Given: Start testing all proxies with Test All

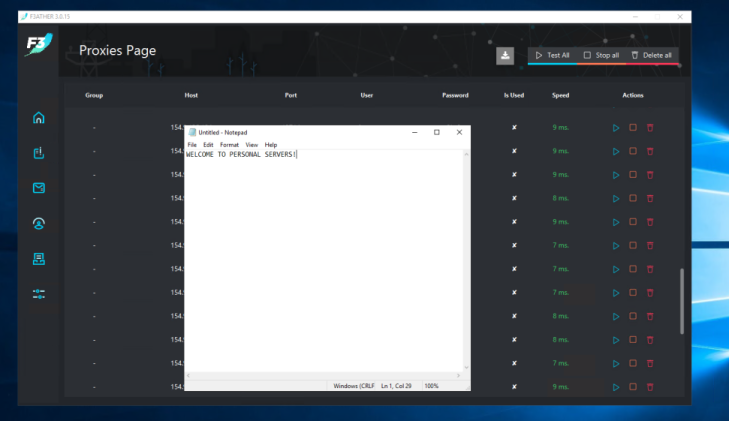Looking at the screenshot, I should click(552, 55).
